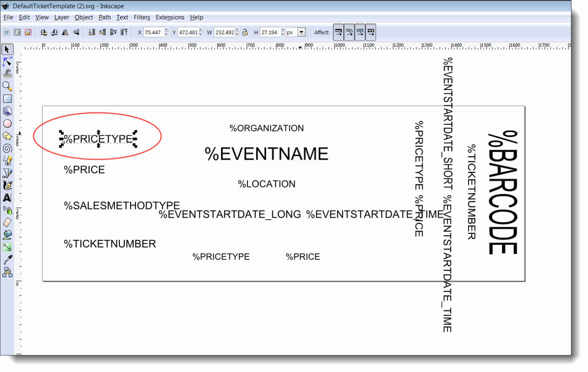Open the Filters menu
Screen dimensions: 588x372
142,17
